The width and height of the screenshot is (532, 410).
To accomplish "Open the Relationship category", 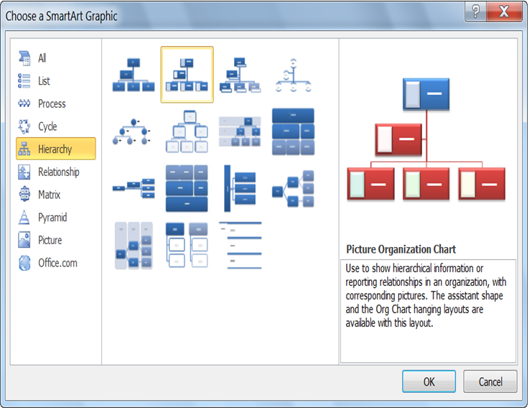I will (x=58, y=172).
